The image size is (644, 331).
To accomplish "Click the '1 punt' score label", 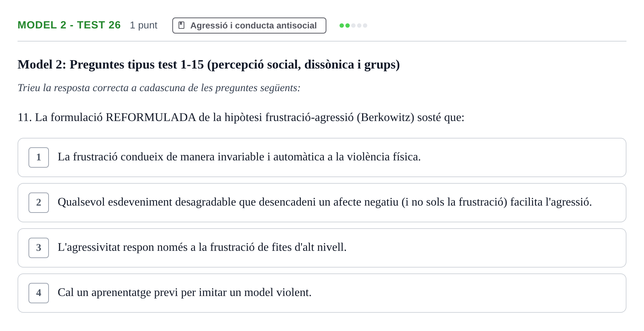I will (143, 25).
